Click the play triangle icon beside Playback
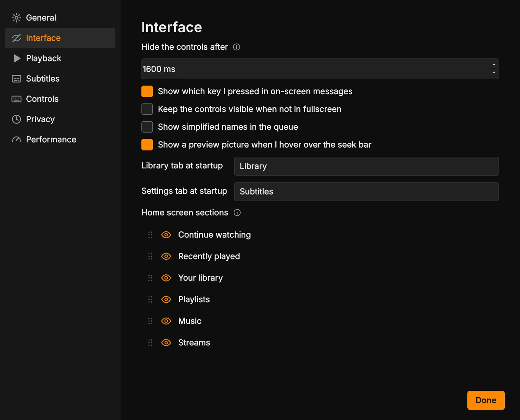 pos(17,58)
